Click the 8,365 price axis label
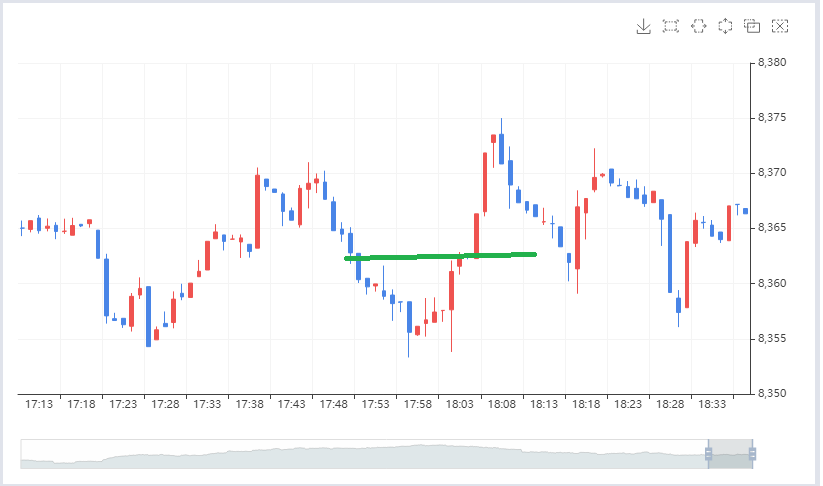The width and height of the screenshot is (823, 486). point(772,228)
